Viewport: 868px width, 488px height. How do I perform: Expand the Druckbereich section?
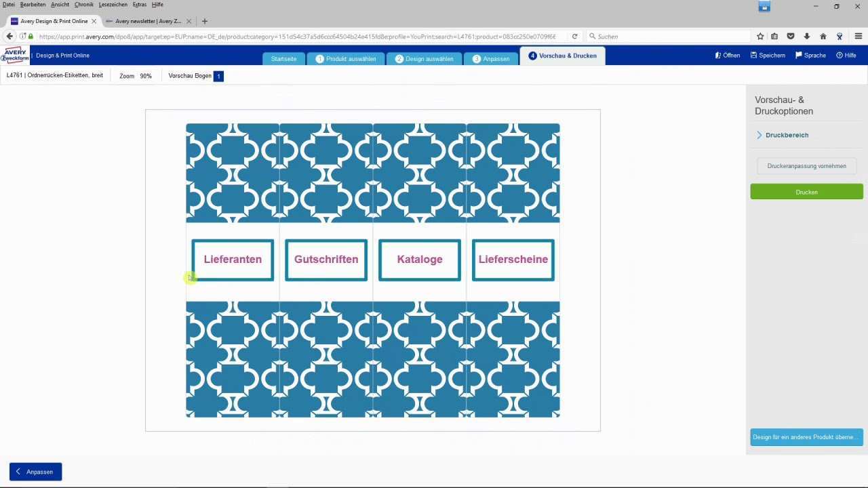click(787, 135)
